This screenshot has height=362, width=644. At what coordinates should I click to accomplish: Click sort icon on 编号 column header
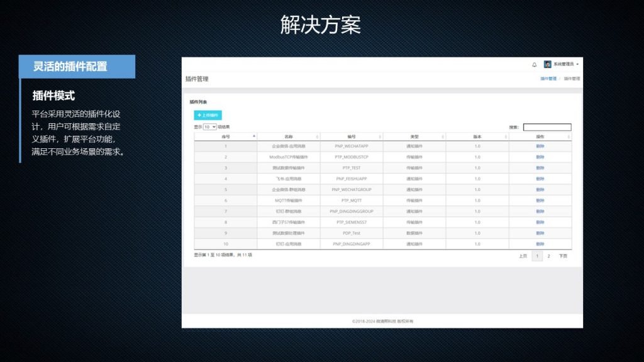(x=380, y=136)
